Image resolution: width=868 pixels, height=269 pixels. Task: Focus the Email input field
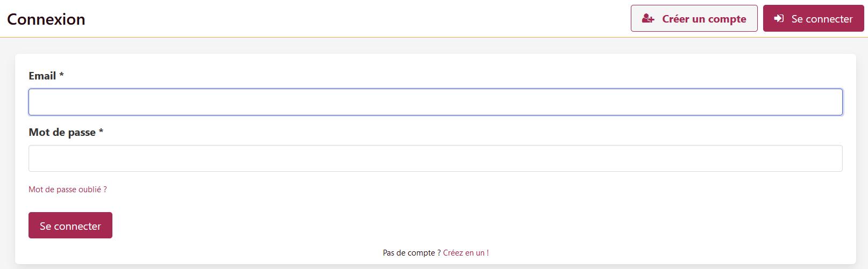click(x=435, y=102)
